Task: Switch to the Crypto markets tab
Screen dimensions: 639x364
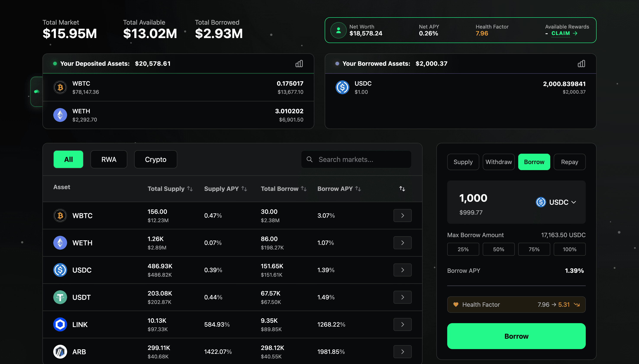Action: [x=155, y=159]
